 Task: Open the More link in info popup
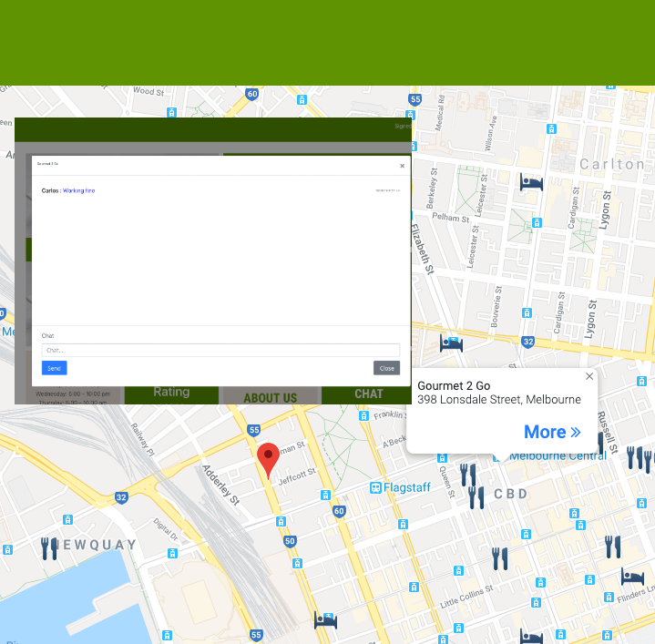552,432
